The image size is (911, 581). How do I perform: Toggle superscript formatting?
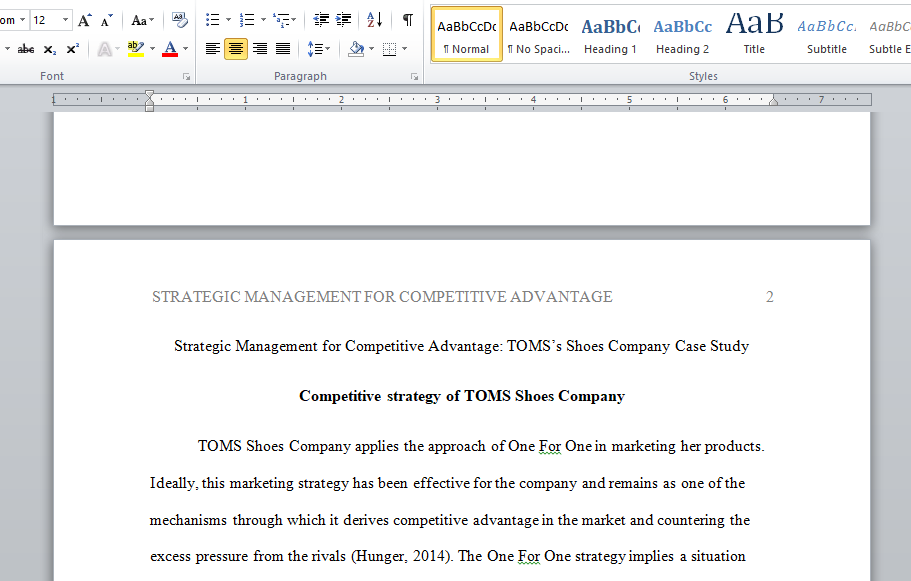tap(73, 49)
